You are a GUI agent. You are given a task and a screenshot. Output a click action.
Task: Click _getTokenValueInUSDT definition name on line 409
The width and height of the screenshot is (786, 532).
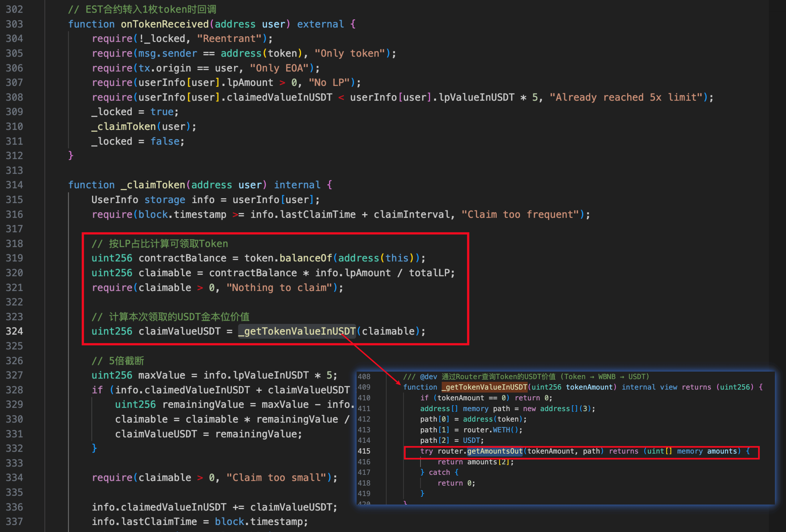pyautogui.click(x=484, y=387)
